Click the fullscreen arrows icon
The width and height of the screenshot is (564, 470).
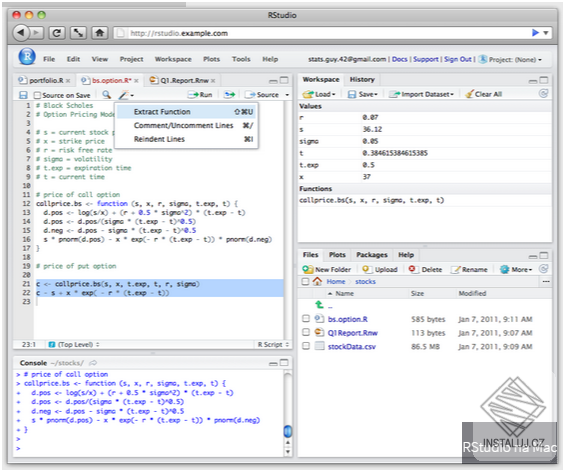pyautogui.click(x=78, y=33)
